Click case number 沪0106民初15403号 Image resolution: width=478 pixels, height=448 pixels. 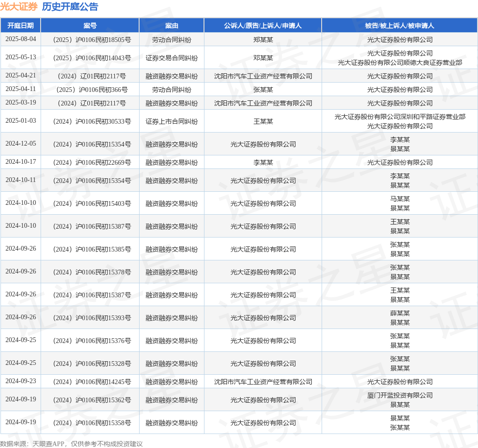92,203
